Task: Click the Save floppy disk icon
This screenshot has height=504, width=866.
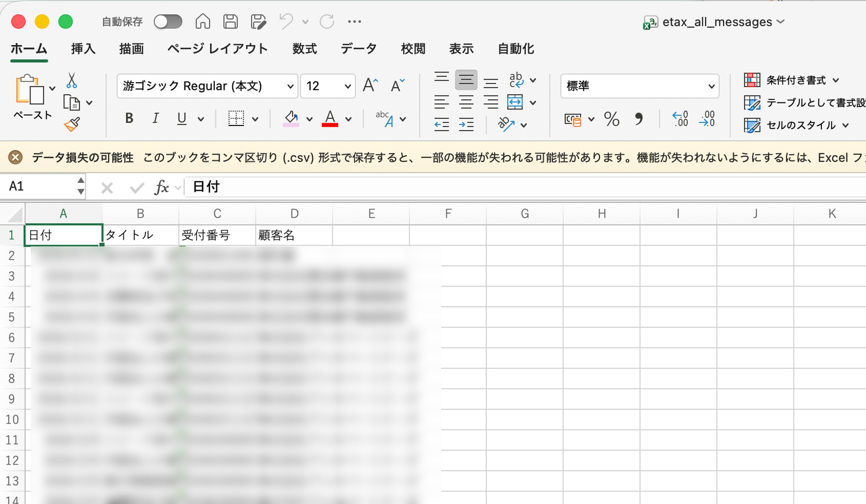Action: pos(230,21)
